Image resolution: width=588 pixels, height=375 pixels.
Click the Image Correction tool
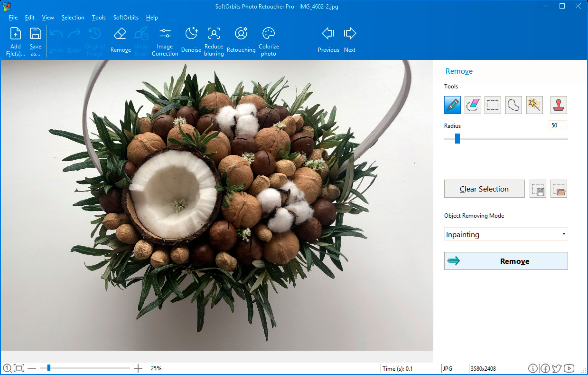(x=164, y=40)
